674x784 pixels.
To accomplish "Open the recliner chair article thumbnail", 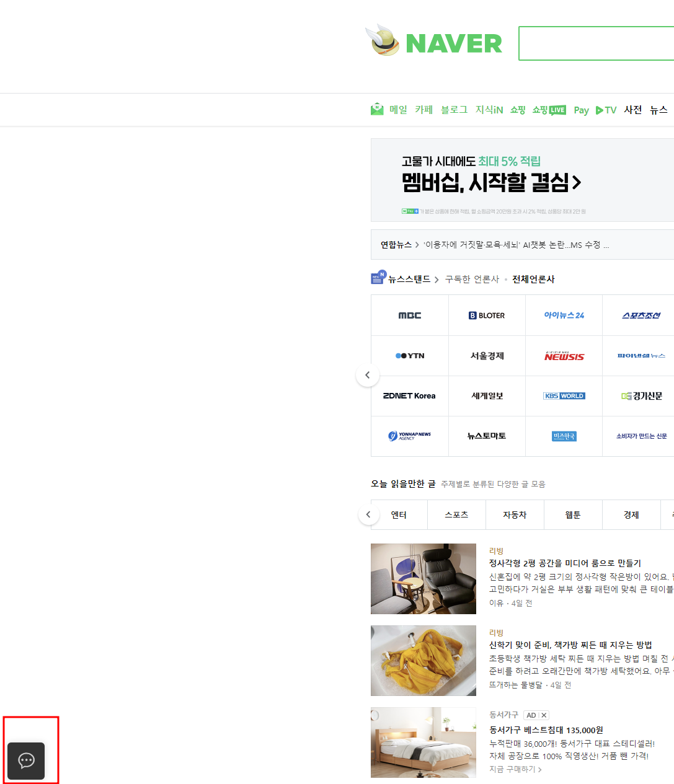I will click(x=423, y=579).
